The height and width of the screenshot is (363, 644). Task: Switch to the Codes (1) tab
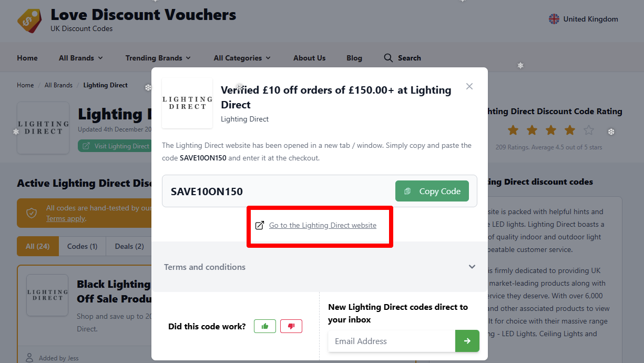82,246
